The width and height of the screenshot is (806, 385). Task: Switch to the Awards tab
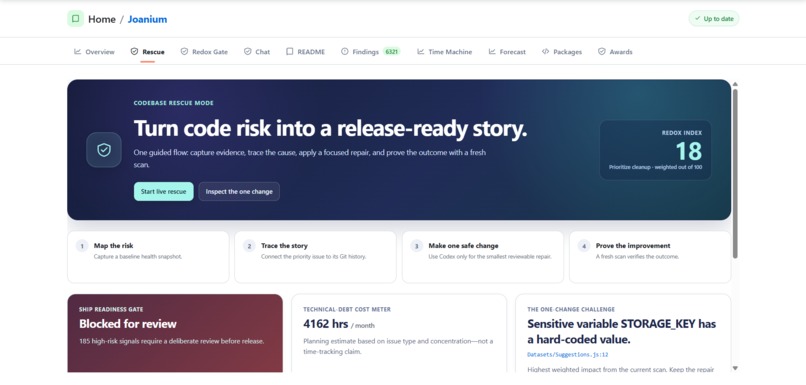click(x=615, y=52)
